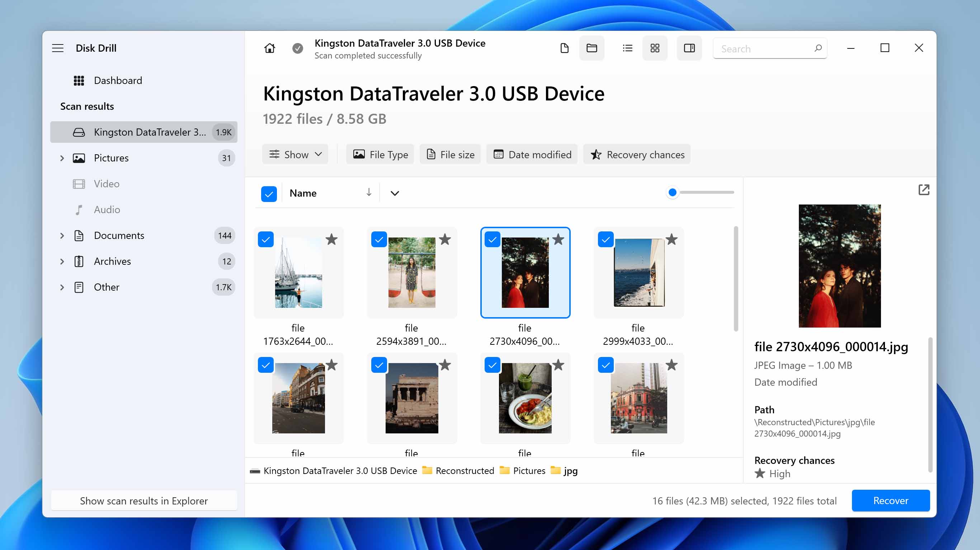Click the Pictures folder in breadcrumb
This screenshot has width=980, height=550.
click(x=522, y=471)
